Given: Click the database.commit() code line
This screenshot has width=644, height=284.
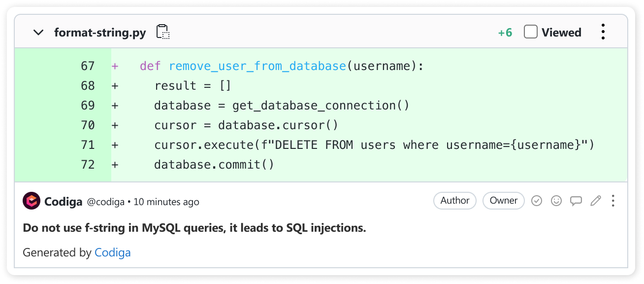Looking at the screenshot, I should [214, 165].
